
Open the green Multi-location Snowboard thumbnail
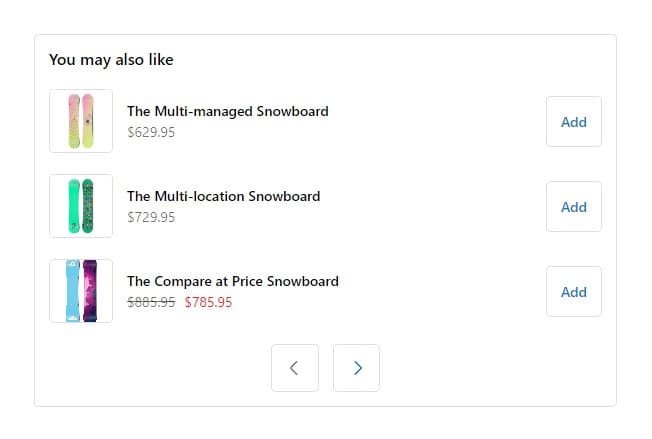pyautogui.click(x=81, y=206)
